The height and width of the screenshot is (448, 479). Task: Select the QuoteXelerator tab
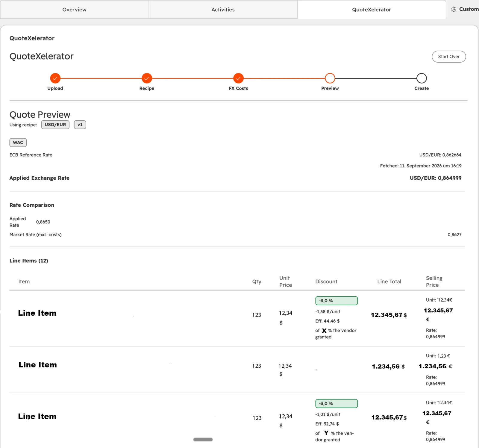click(372, 10)
